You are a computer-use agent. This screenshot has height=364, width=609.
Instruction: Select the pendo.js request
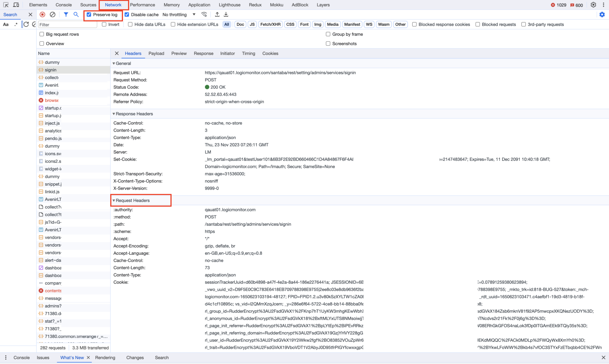coord(53,138)
